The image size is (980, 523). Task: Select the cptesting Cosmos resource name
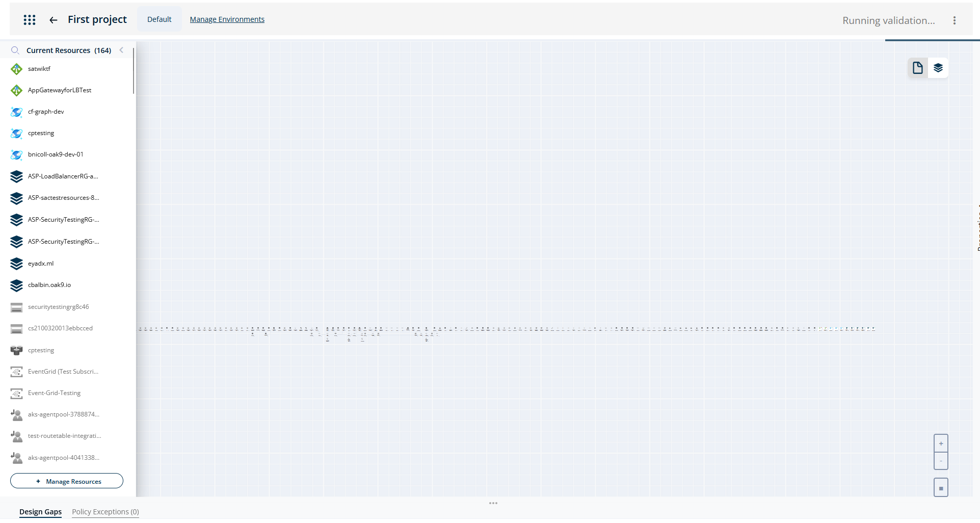tap(41, 133)
